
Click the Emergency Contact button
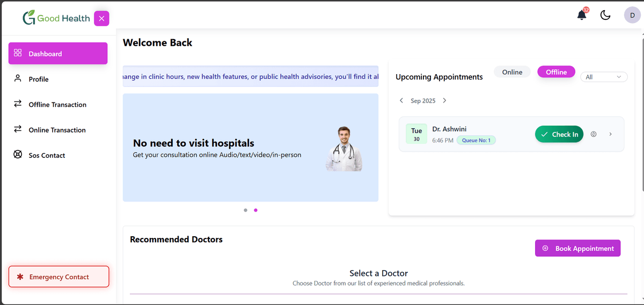click(59, 277)
